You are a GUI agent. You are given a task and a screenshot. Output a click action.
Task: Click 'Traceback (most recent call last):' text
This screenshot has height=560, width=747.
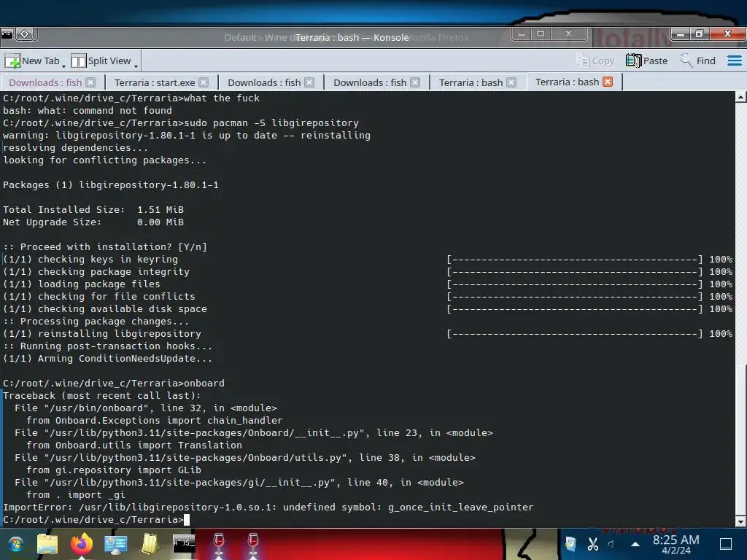point(102,396)
